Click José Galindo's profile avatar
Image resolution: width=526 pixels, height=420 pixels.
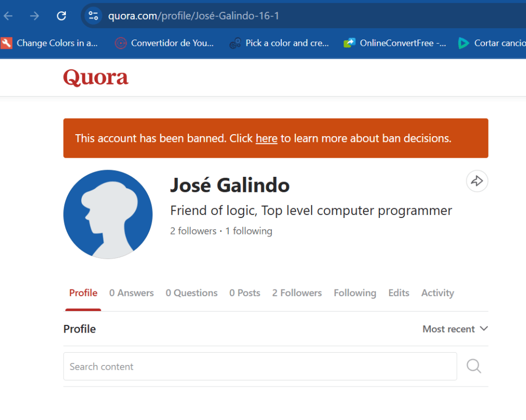[108, 214]
